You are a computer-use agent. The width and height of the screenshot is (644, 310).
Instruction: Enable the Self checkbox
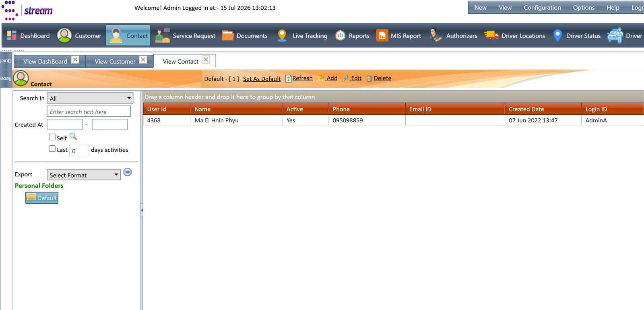pos(52,137)
